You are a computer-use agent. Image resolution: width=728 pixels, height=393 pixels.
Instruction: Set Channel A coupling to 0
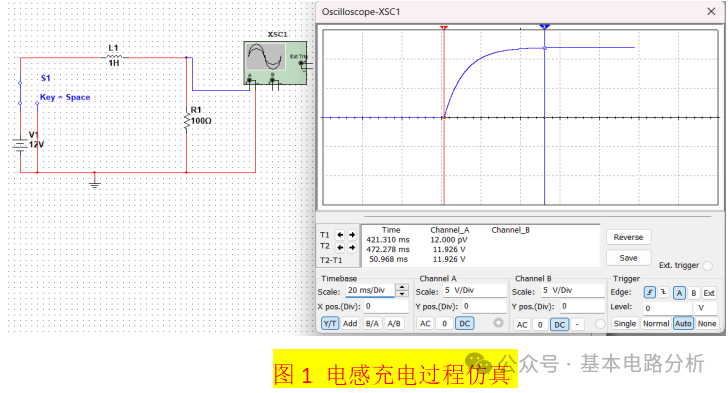pyautogui.click(x=444, y=324)
